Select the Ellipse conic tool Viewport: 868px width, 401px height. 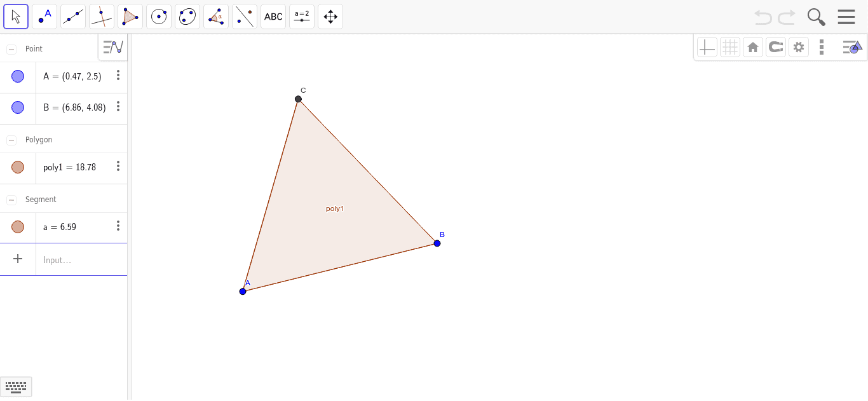tap(187, 17)
